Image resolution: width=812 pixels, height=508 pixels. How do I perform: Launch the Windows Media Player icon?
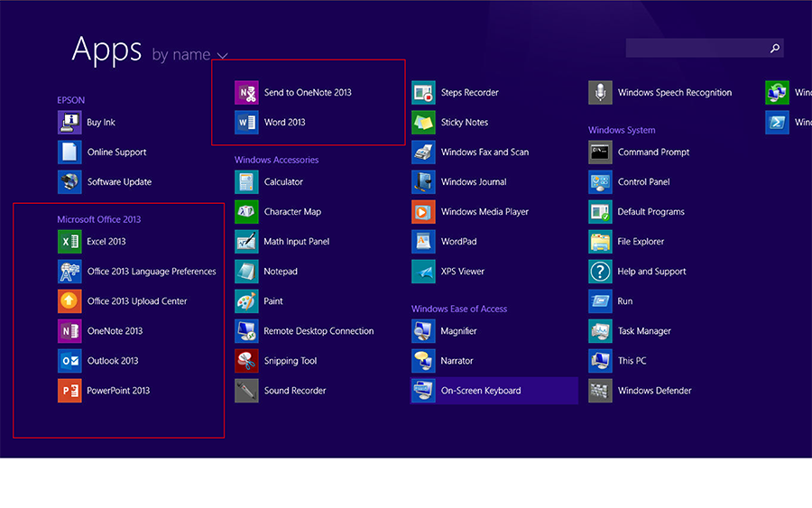click(x=424, y=212)
